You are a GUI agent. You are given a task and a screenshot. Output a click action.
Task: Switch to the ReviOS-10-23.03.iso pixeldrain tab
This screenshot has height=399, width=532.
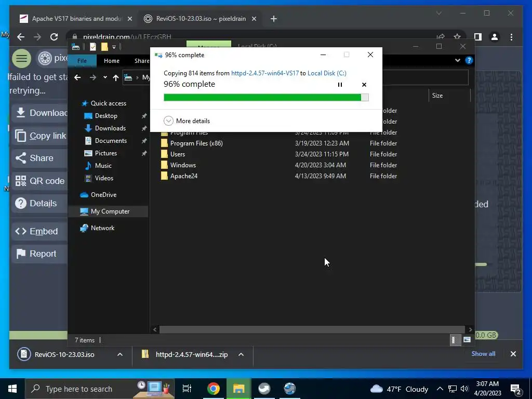coord(201,19)
